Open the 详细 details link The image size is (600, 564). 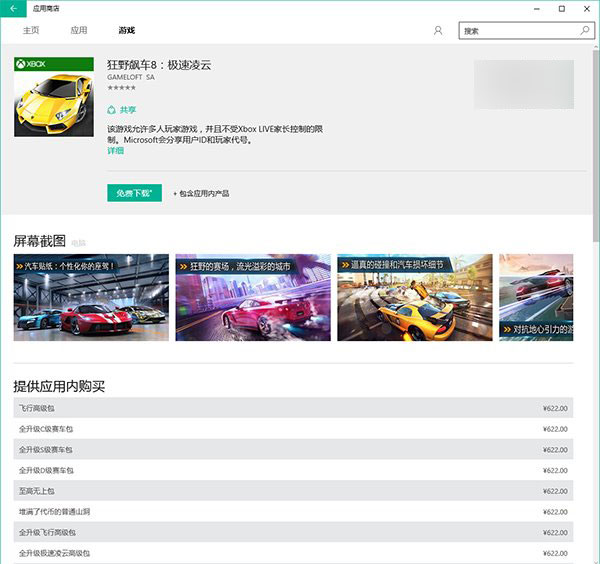[x=115, y=151]
